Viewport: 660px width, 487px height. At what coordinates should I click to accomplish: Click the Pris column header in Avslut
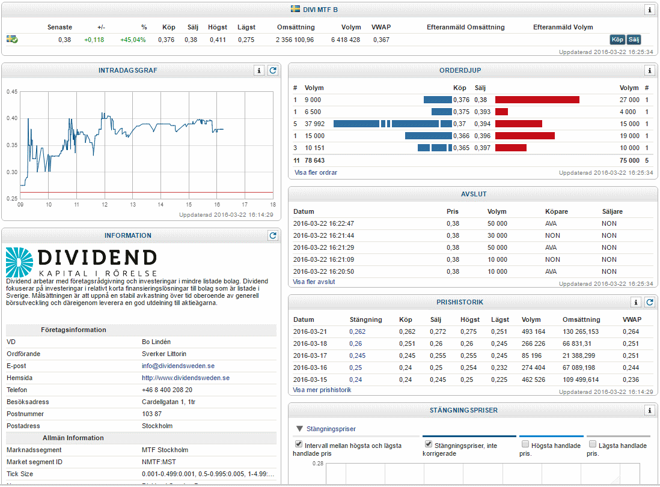452,211
